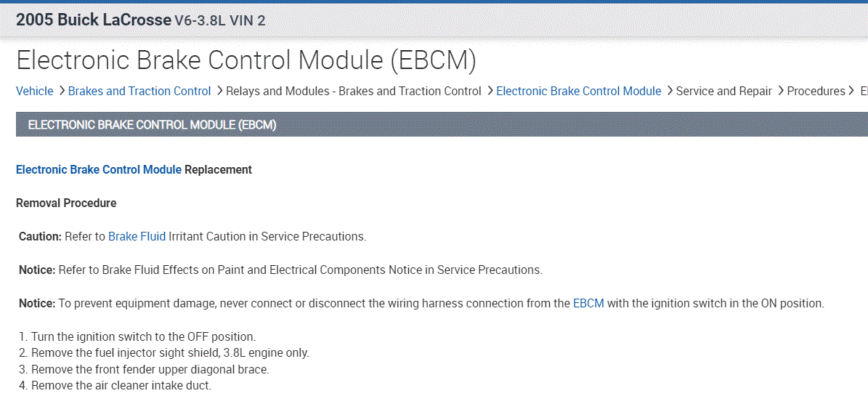Go to Electronic Brake Control Module breadcrumb
This screenshot has width=868, height=412.
coord(578,92)
